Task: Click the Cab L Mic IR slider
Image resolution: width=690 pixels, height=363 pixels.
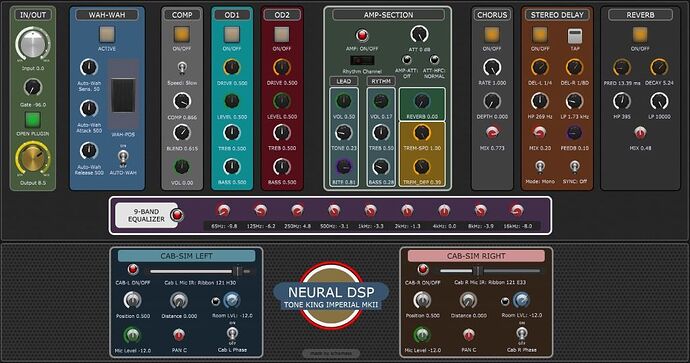Action: tap(199, 271)
